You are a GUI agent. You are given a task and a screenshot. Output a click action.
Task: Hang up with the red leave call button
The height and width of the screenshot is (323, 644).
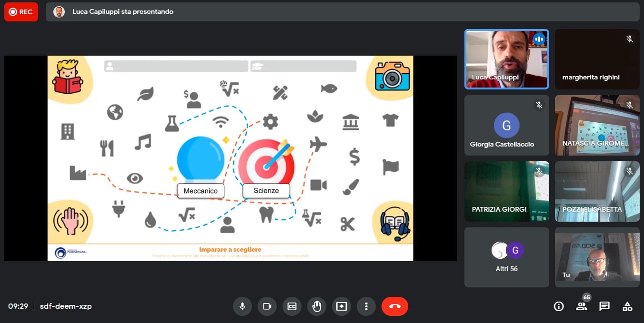394,306
